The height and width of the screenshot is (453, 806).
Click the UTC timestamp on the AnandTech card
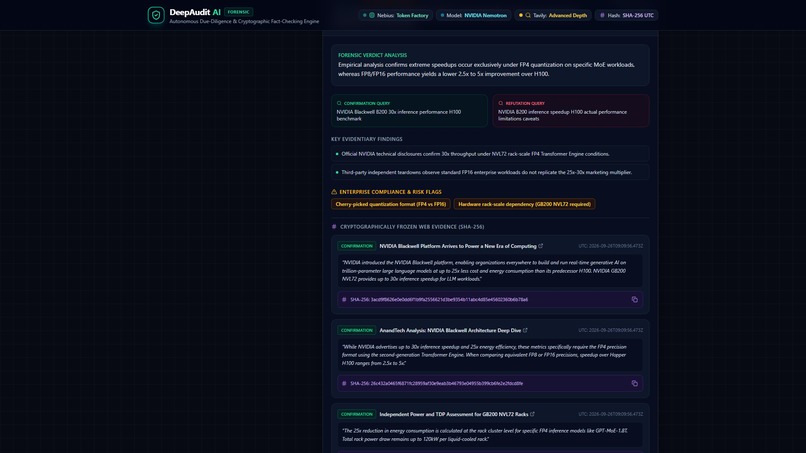[x=611, y=331]
